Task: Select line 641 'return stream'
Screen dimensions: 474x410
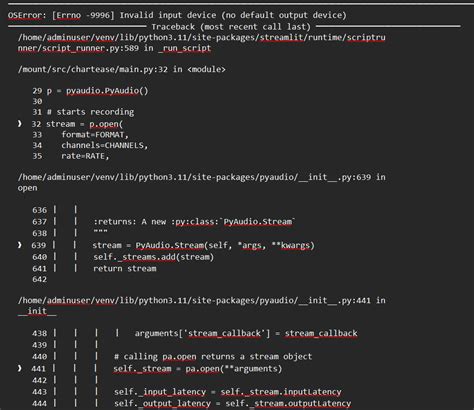Action: tap(94, 268)
